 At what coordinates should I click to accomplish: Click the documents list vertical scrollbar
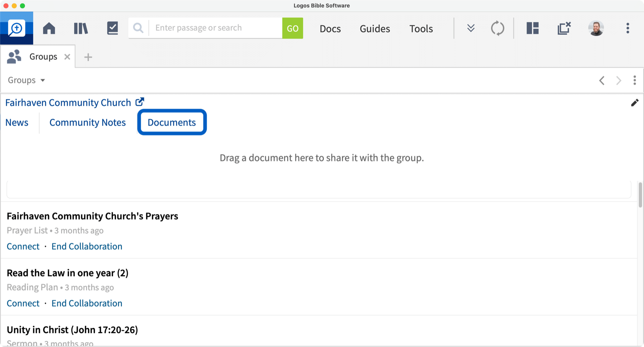pos(640,195)
